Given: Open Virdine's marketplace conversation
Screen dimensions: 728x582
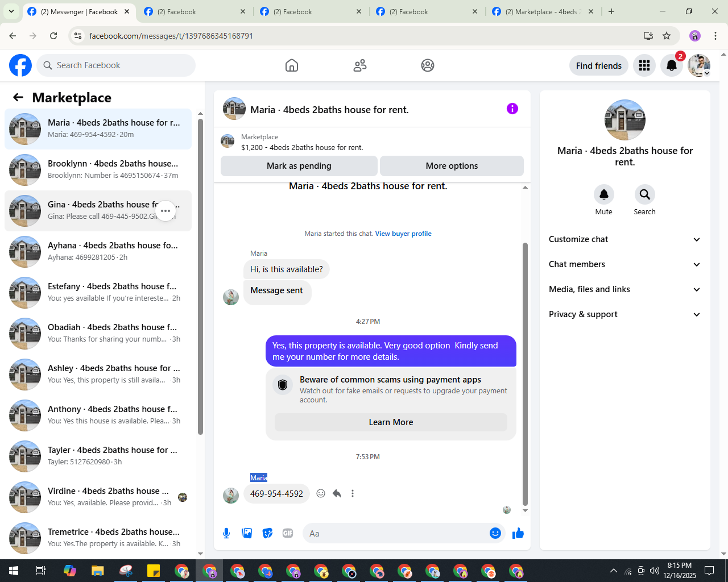Looking at the screenshot, I should point(98,497).
